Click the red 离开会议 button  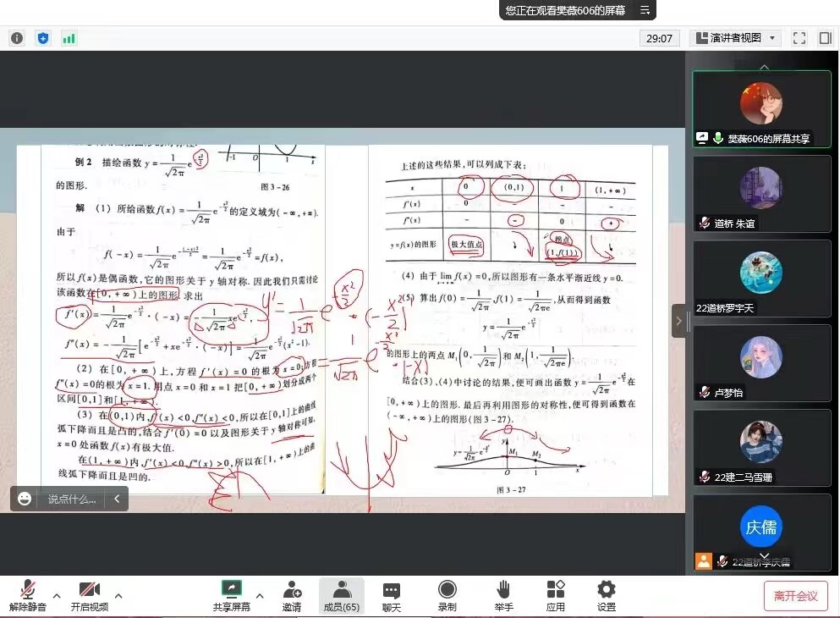pos(795,596)
